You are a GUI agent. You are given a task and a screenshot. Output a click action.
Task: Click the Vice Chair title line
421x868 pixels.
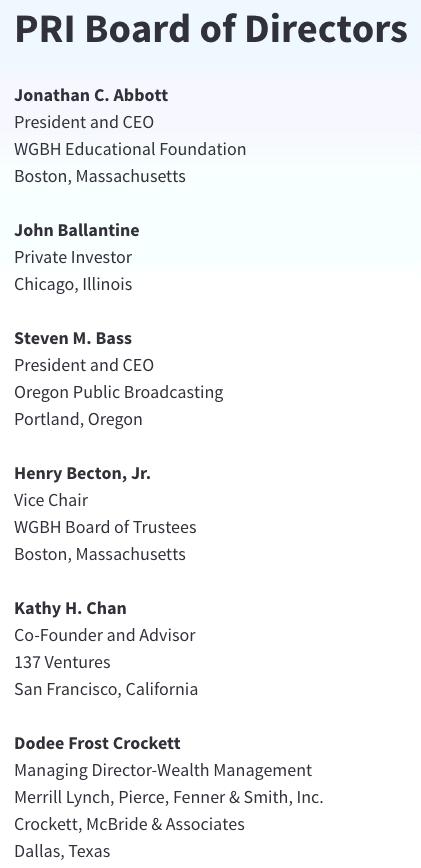51,500
